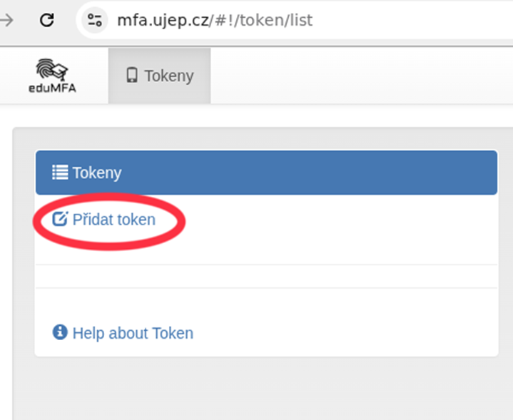Click edit icon beside Přidat token
The width and height of the screenshot is (513, 420).
[61, 220]
